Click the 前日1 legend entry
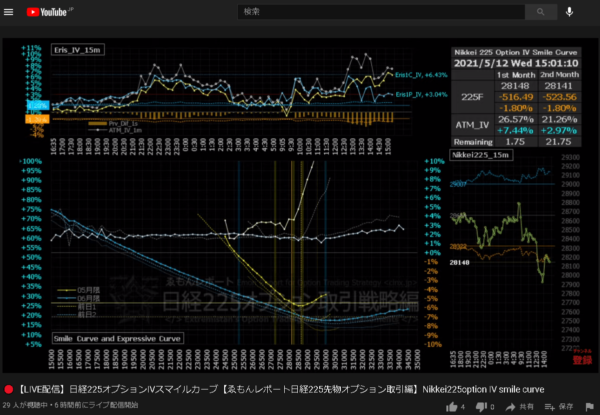The height and width of the screenshot is (415, 600). tap(77, 307)
